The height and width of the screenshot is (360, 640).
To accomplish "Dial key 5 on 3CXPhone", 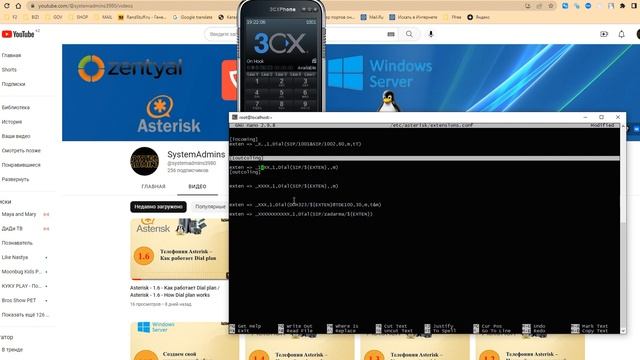I will (281, 93).
